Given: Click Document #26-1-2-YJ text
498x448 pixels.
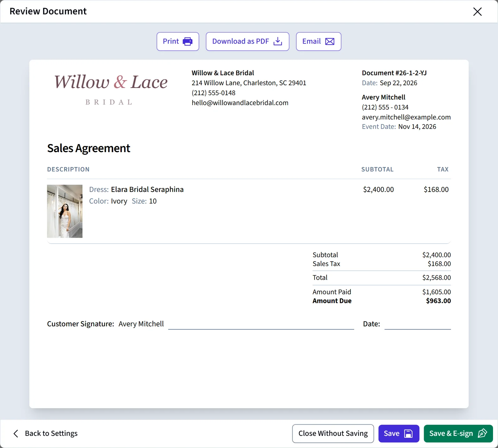Looking at the screenshot, I should point(394,73).
